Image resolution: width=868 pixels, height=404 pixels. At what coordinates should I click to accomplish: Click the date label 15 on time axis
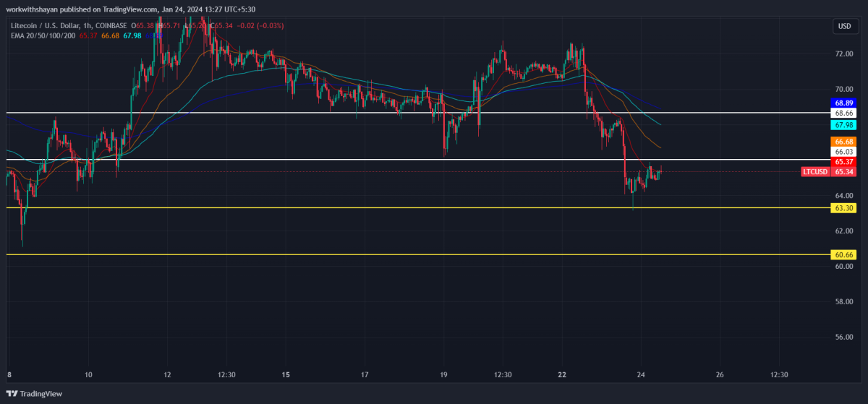tap(286, 375)
